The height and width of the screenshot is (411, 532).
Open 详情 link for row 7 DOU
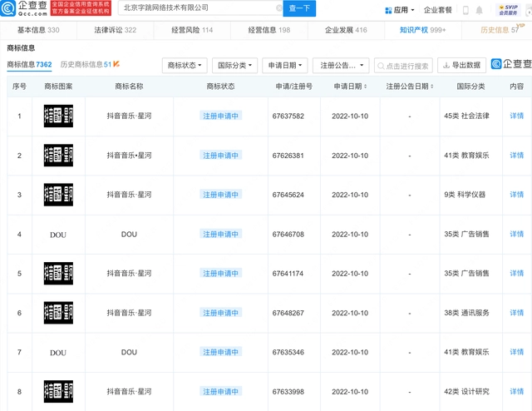[x=517, y=352]
